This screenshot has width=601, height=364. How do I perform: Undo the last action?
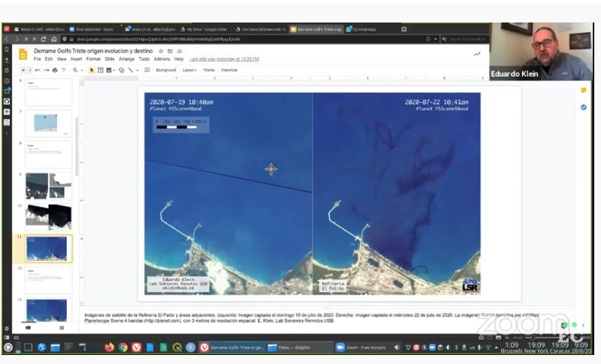pyautogui.click(x=38, y=70)
